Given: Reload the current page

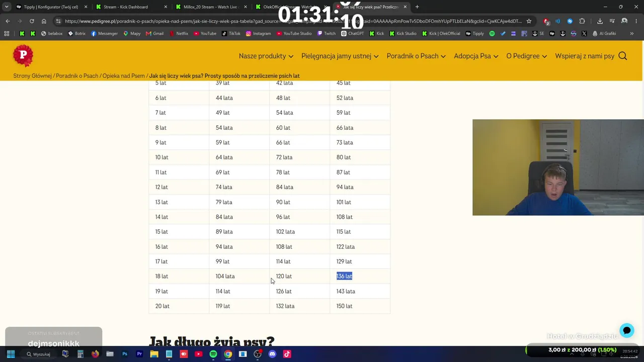Looking at the screenshot, I should (32, 21).
